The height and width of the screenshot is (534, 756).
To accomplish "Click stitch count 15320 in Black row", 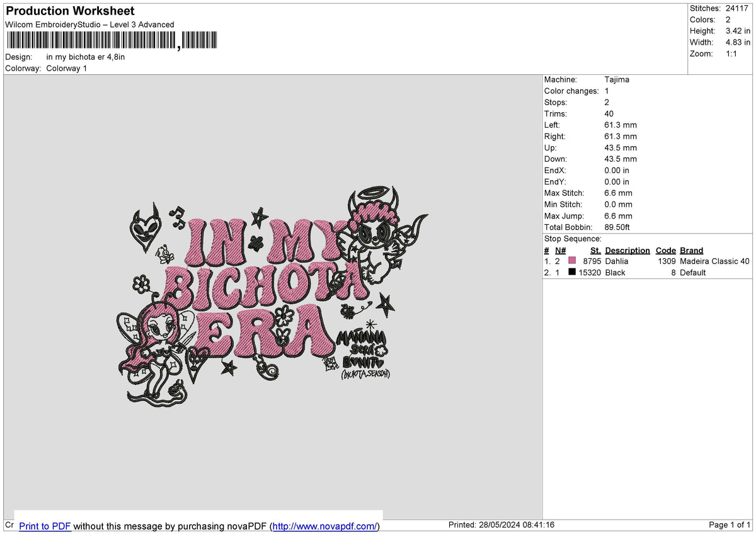I will click(590, 272).
